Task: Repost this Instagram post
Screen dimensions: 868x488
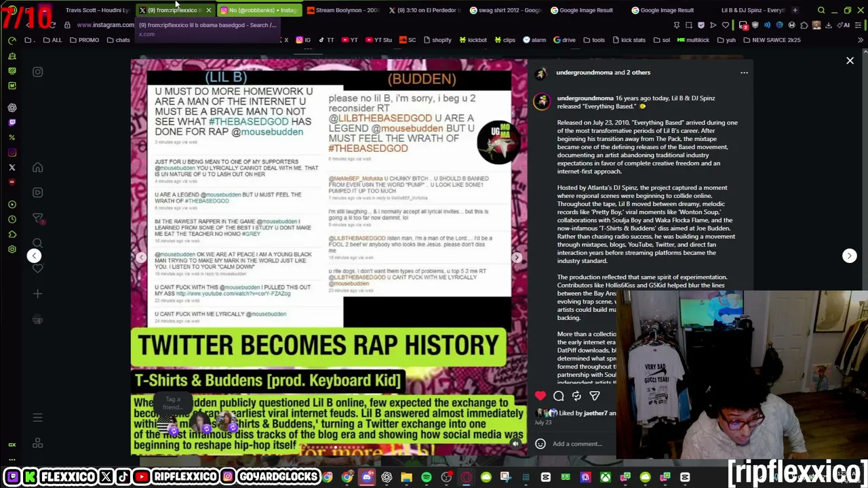Action: point(576,396)
